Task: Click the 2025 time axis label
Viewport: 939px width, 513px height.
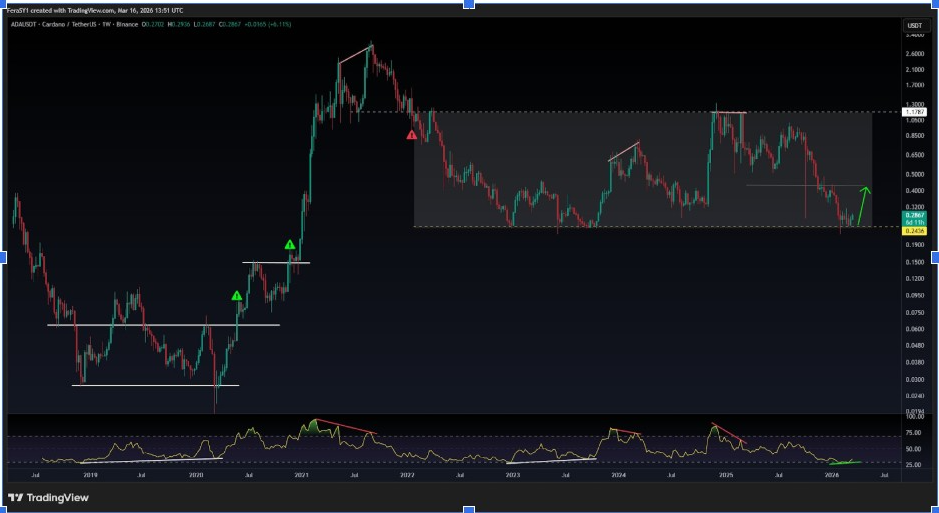Action: (726, 475)
